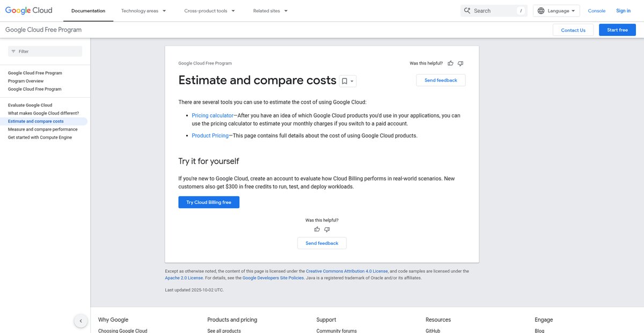The height and width of the screenshot is (333, 644).
Task: Click 'Last updated 2025-10-02 UTC.' text
Action: [194, 290]
